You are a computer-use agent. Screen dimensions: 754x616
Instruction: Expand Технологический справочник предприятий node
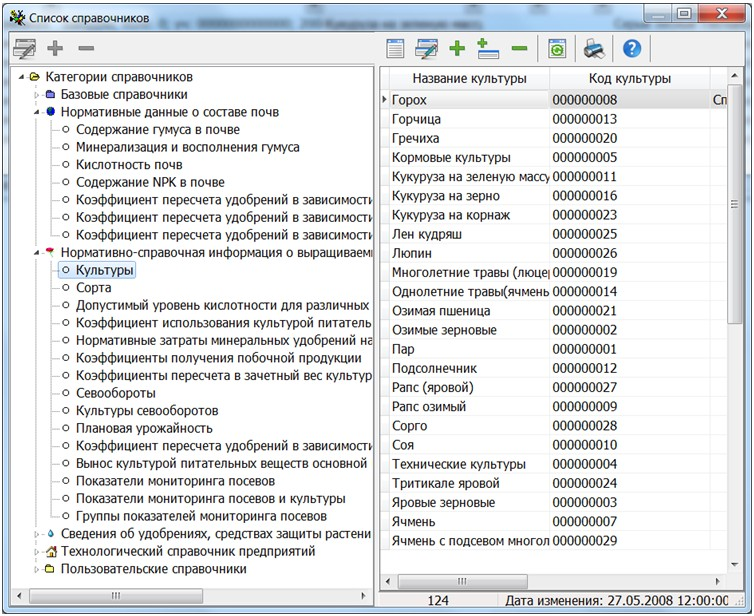[x=36, y=551]
